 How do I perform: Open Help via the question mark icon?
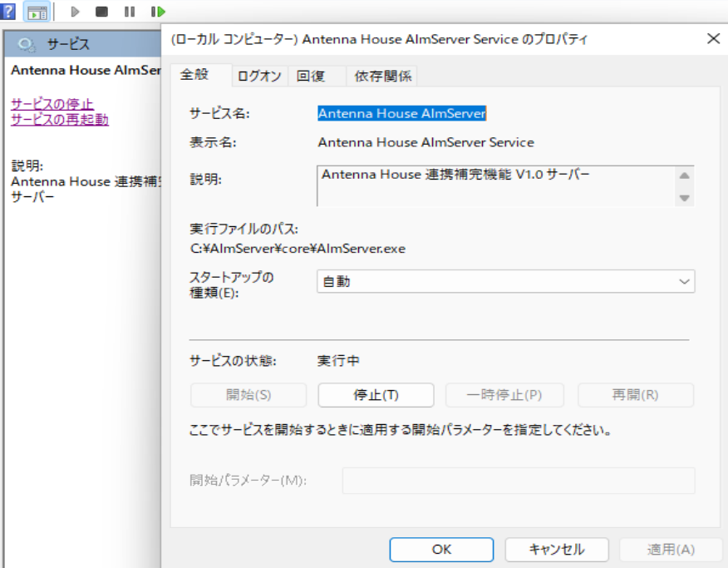8,12
